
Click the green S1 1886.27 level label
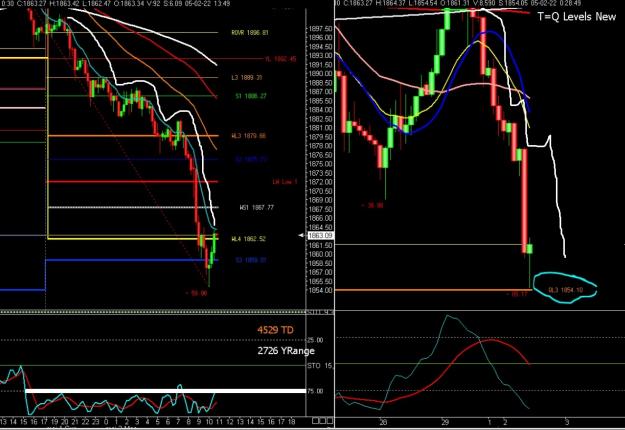(x=251, y=96)
